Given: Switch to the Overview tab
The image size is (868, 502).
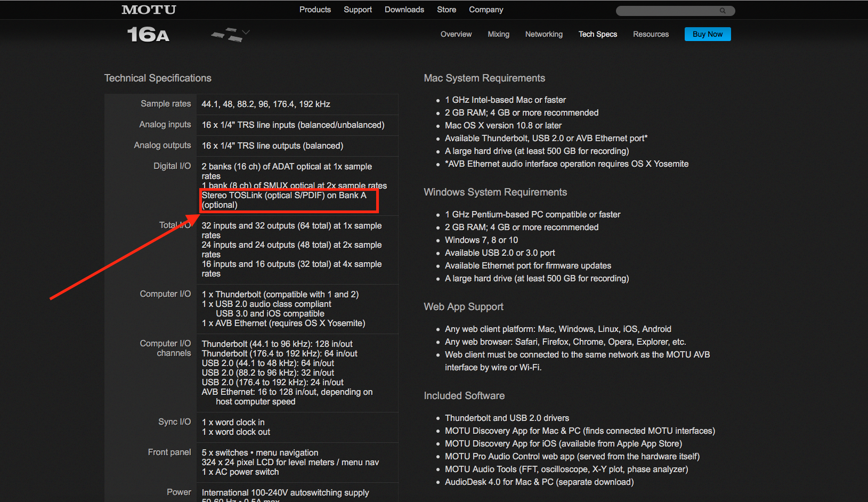Looking at the screenshot, I should point(456,34).
